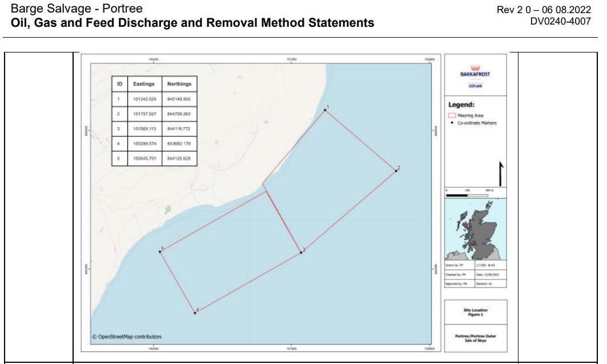This screenshot has height=364, width=607.
Task: Select coordinate marker 2 on the map
Action: tap(395, 170)
